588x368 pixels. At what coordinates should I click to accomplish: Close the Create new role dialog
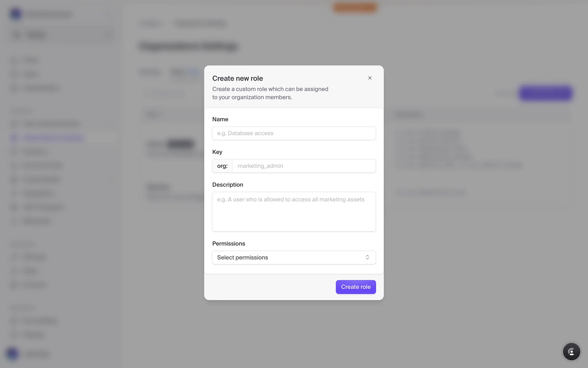(x=370, y=78)
